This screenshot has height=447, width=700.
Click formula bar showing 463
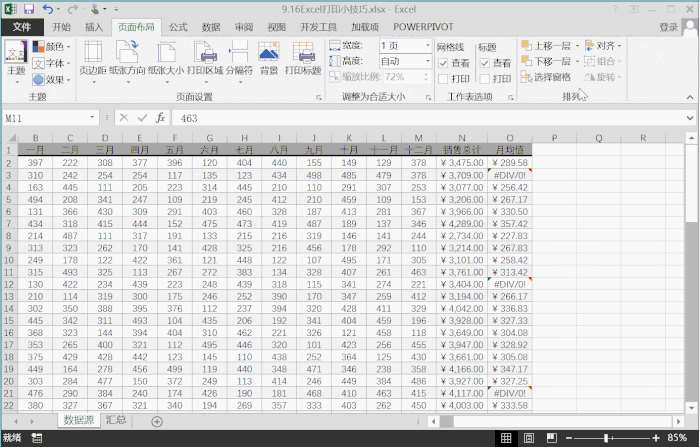coord(429,118)
